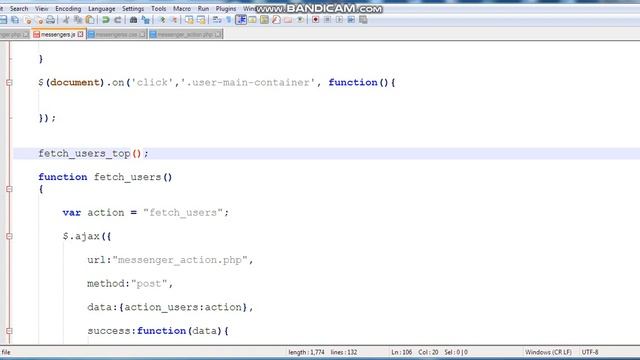
Task: Switch to the messengers.css tab
Action: pyautogui.click(x=116, y=35)
